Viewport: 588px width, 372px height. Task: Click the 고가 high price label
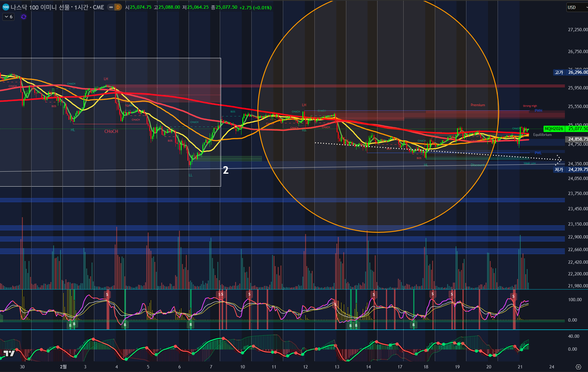[x=559, y=72]
